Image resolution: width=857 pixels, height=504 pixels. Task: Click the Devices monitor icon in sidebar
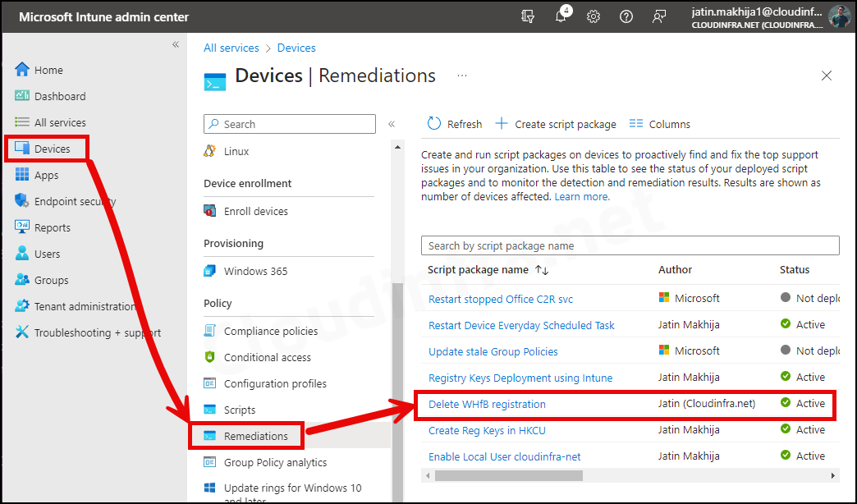(x=22, y=148)
